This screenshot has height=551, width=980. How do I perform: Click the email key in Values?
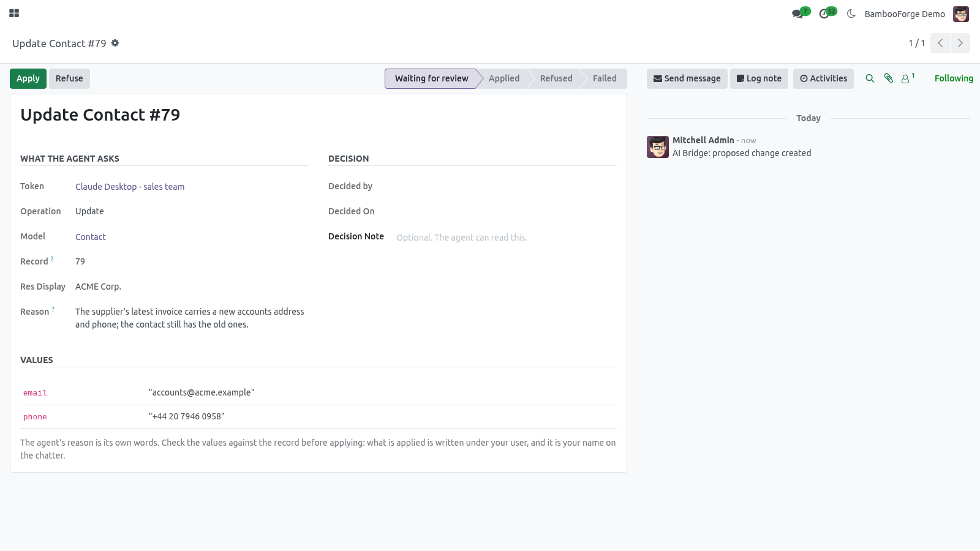tap(35, 393)
